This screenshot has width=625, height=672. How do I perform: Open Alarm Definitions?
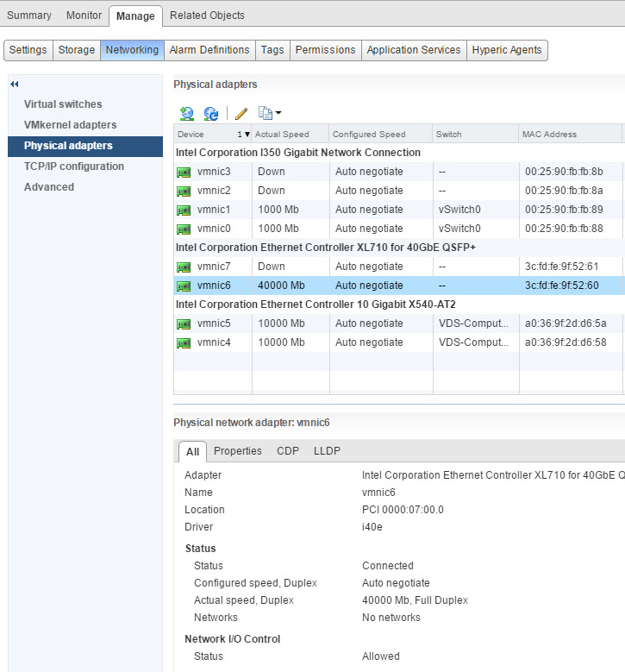(x=209, y=50)
